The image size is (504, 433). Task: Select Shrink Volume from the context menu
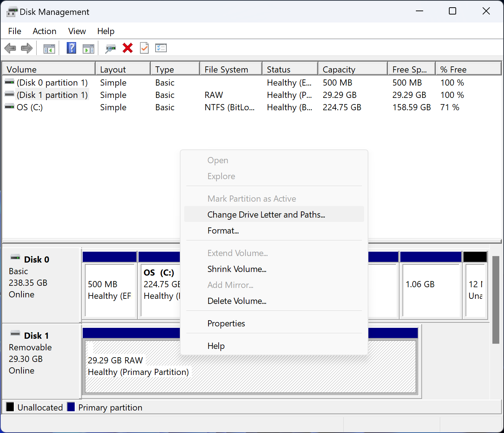pyautogui.click(x=237, y=269)
